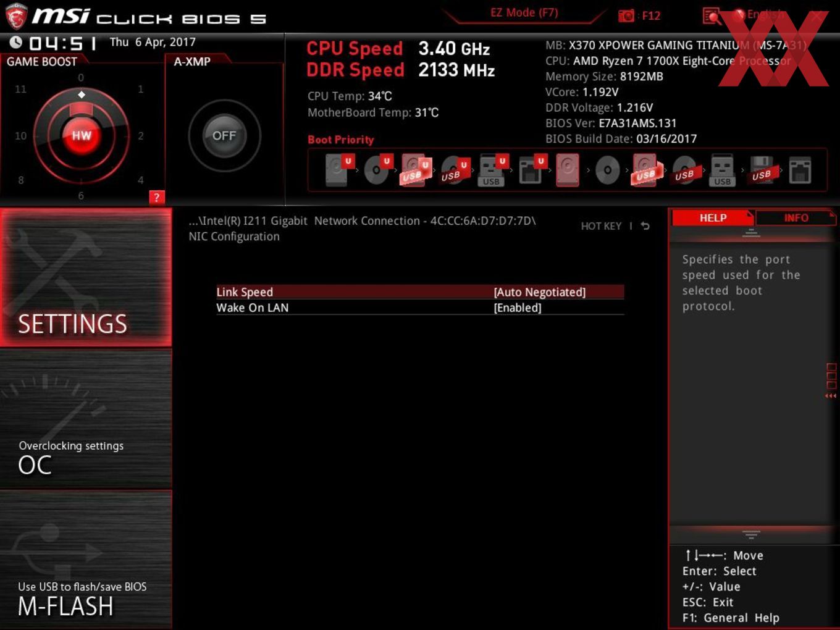Open the Game Boost question mark help
The width and height of the screenshot is (840, 630).
coord(157,197)
